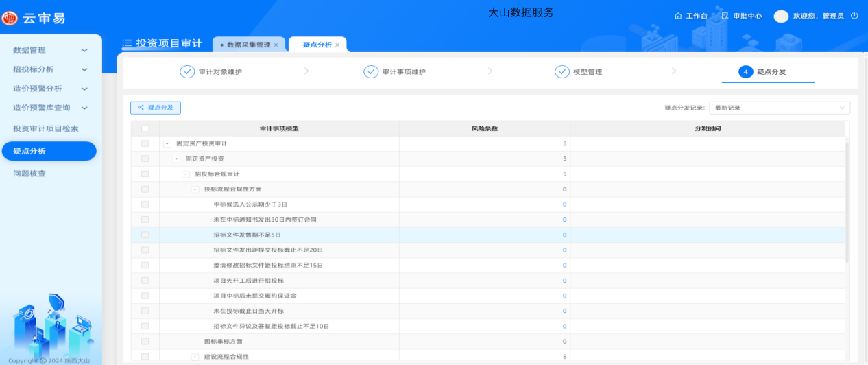Go to the 审计事项维护 step
This screenshot has height=365, width=868.
tap(404, 71)
